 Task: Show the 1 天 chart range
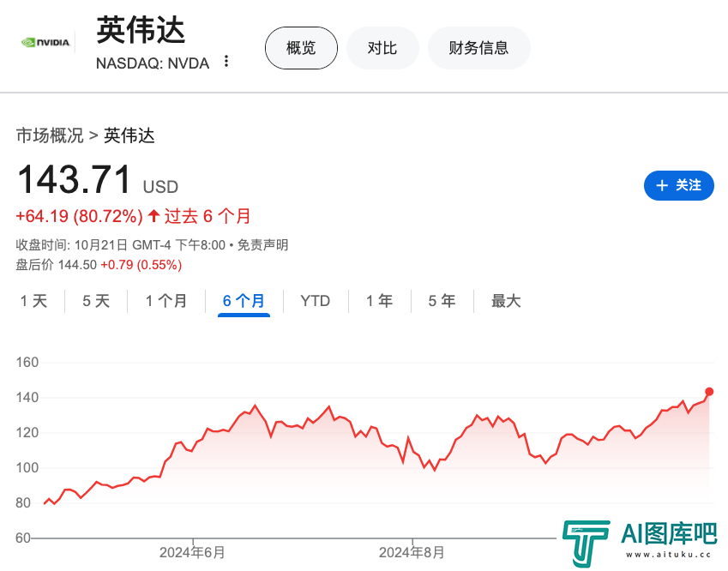pos(34,301)
